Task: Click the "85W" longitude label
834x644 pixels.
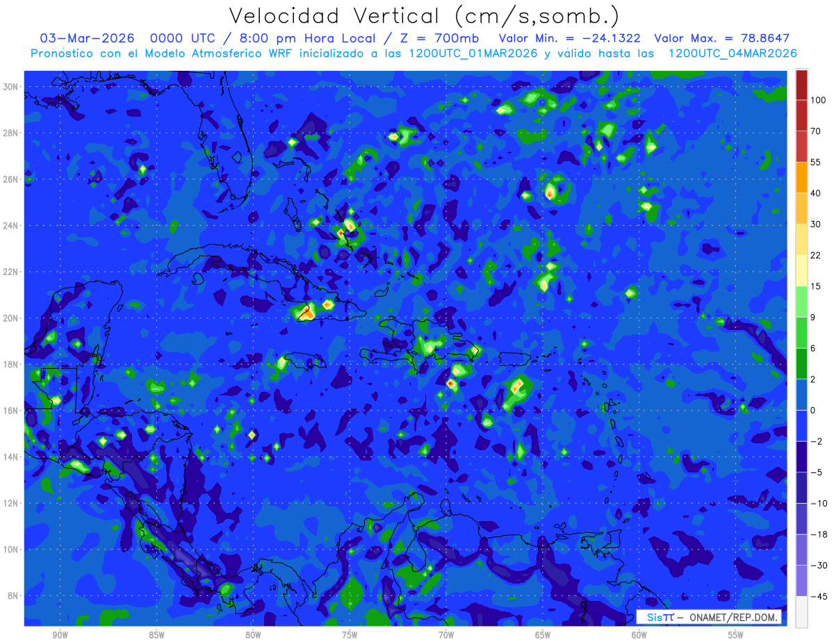Action: pos(156,636)
